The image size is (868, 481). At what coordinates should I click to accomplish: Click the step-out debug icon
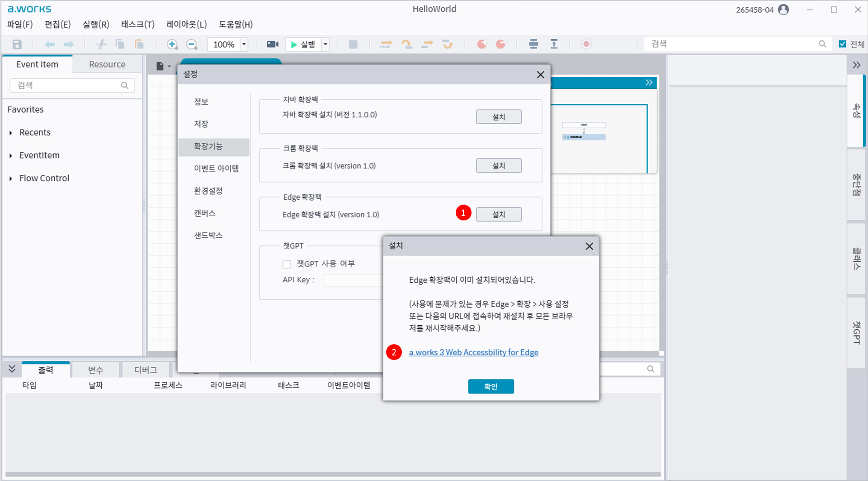point(427,44)
